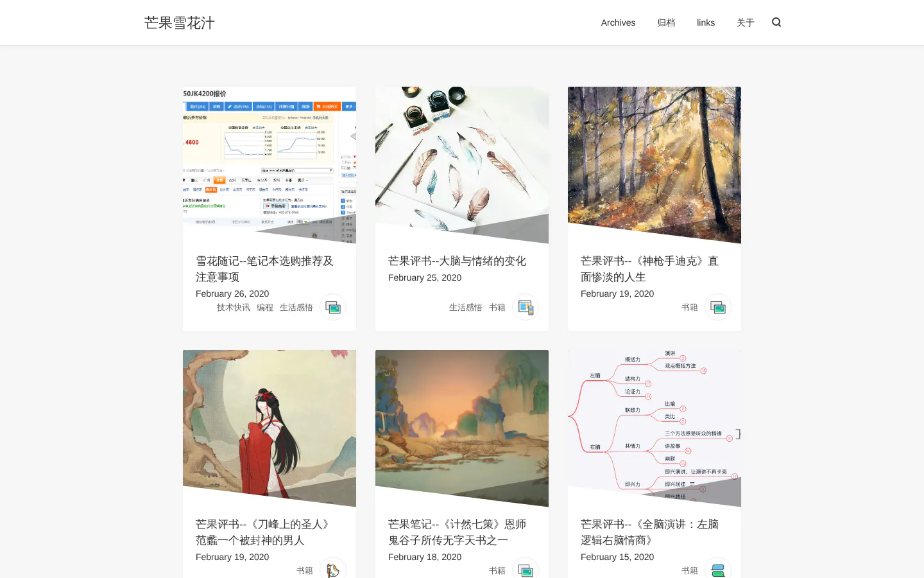This screenshot has width=924, height=578.
Task: Select 书籍 tag on 大脑与情绪 card
Action: point(497,307)
